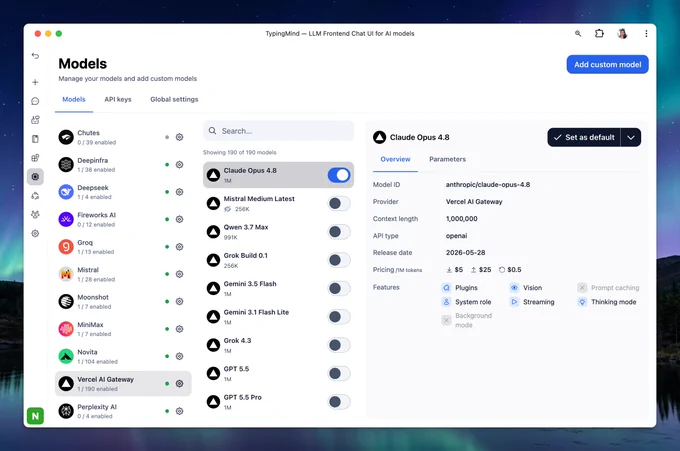The image size is (680, 451).
Task: Expand the dropdown arrow beside Set as default
Action: [x=631, y=137]
